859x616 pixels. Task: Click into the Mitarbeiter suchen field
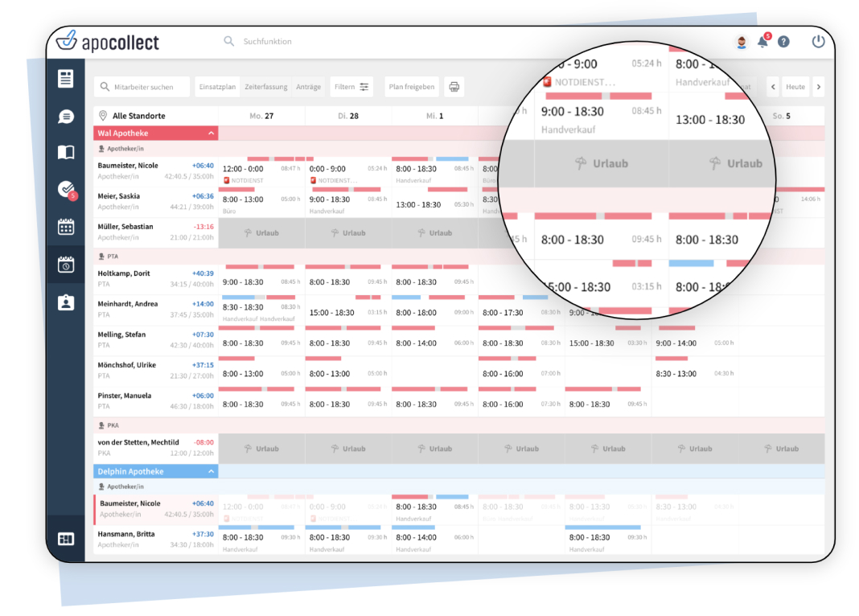[x=143, y=87]
